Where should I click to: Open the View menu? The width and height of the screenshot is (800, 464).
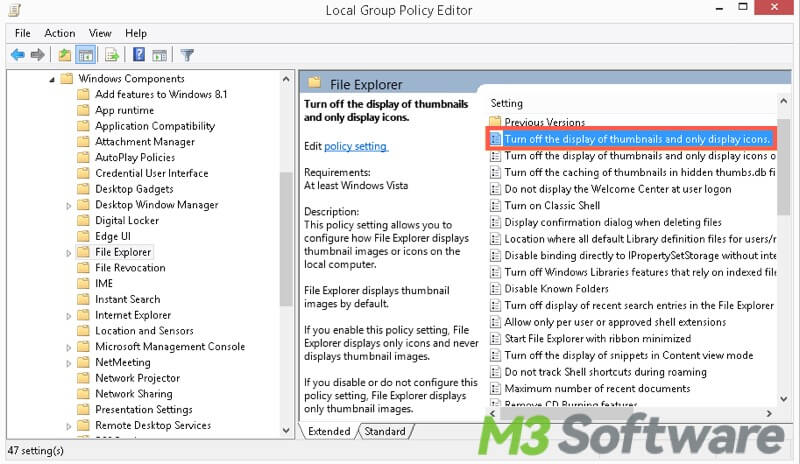point(100,33)
